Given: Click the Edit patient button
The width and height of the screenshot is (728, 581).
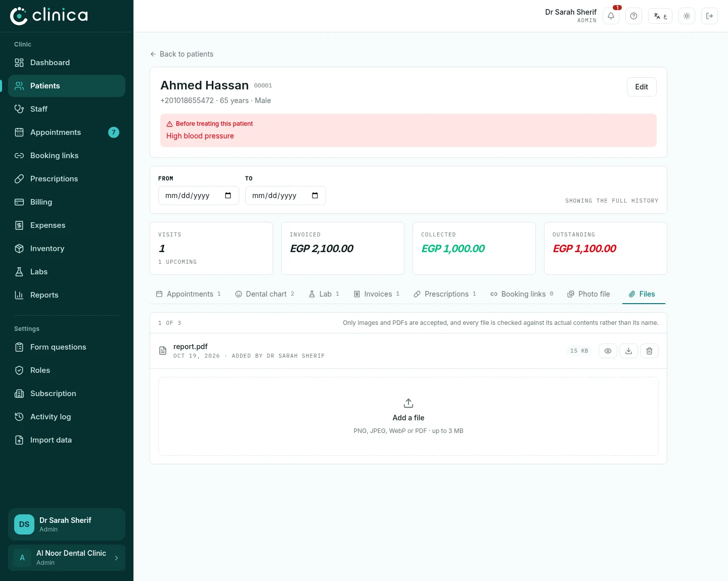Looking at the screenshot, I should point(642,87).
